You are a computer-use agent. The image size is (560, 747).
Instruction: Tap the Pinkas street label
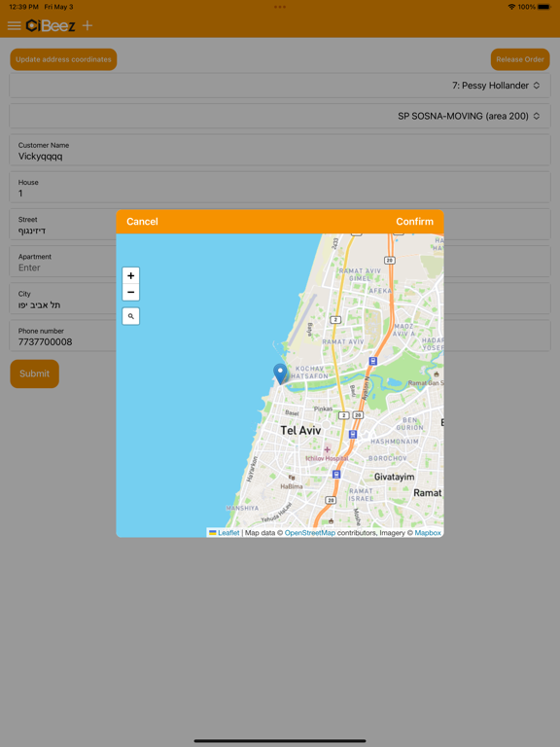tap(324, 409)
